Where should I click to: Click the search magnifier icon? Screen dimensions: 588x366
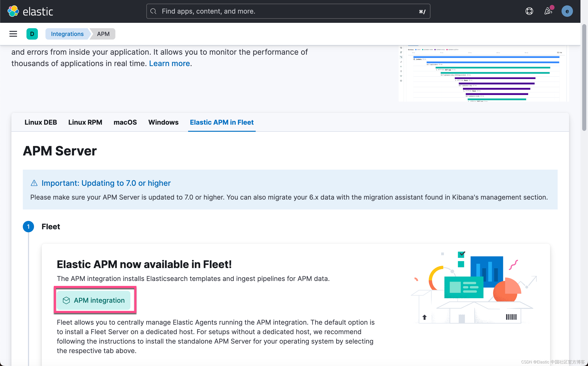(153, 11)
